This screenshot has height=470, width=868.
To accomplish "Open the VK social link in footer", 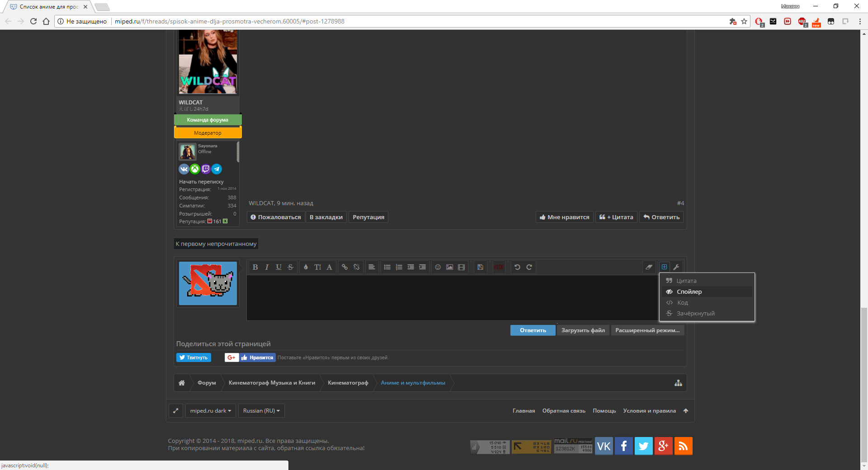I will pos(604,446).
